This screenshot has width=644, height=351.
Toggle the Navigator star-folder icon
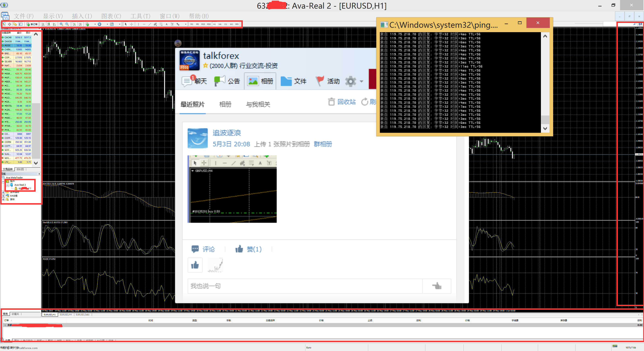[x=15, y=24]
